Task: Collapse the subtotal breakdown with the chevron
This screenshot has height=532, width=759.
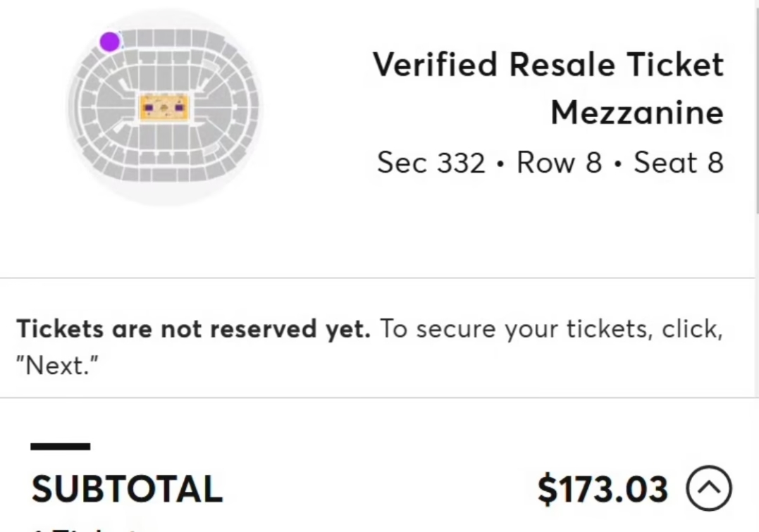Action: pos(708,488)
